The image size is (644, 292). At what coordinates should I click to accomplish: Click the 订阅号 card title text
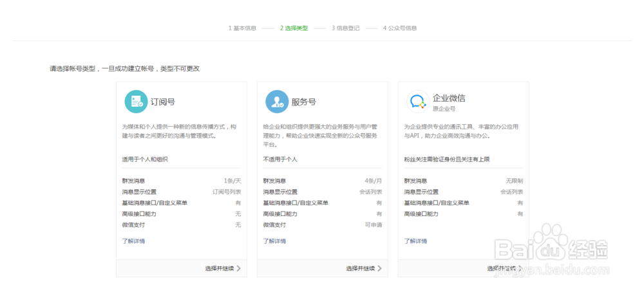(163, 102)
